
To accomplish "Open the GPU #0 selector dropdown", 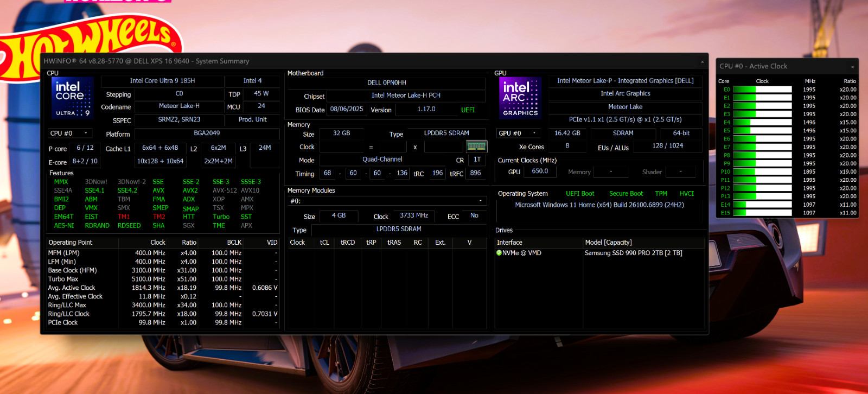I will (x=519, y=133).
